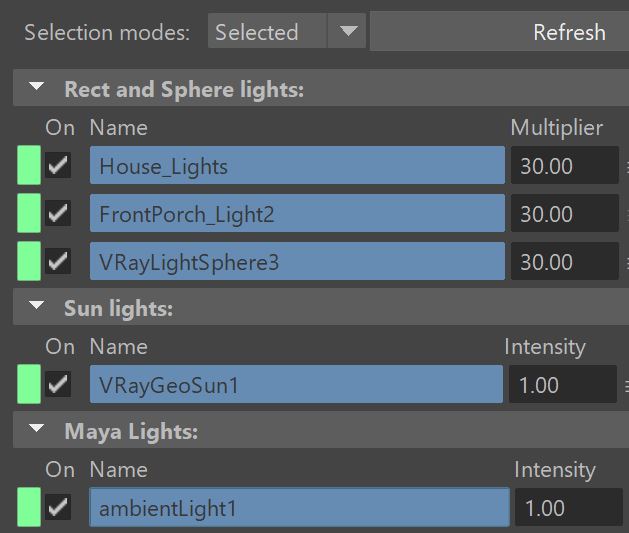Open the Selection modes dropdown arrow
This screenshot has width=629, height=533.
[x=347, y=31]
